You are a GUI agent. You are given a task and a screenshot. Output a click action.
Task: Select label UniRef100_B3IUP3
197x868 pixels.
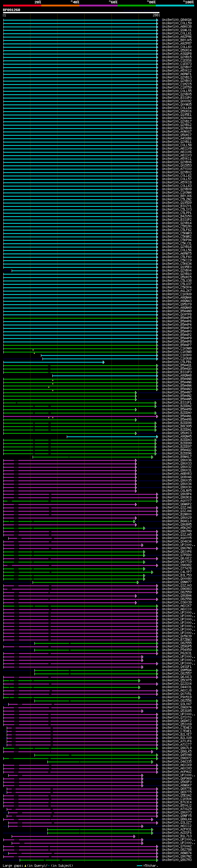[177, 372]
